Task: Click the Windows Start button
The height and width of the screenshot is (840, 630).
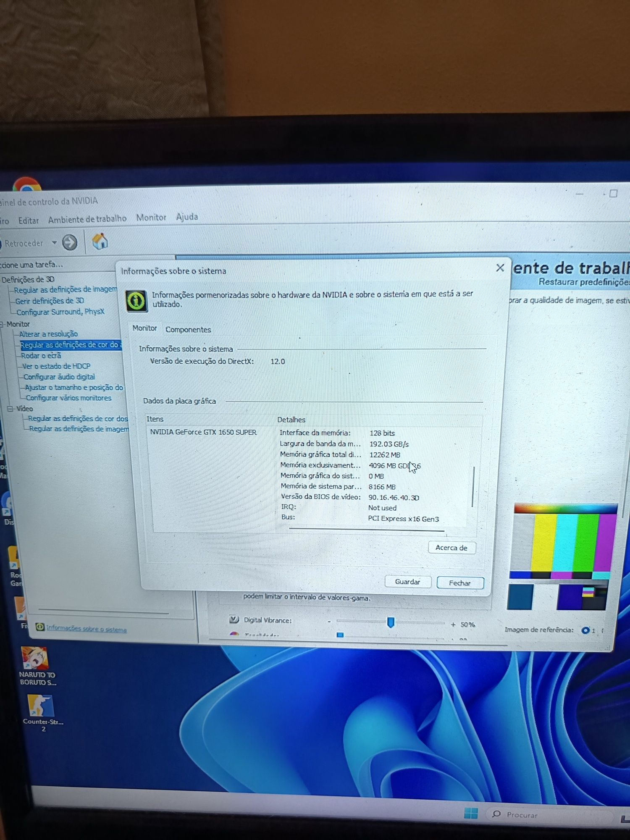Action: (471, 813)
